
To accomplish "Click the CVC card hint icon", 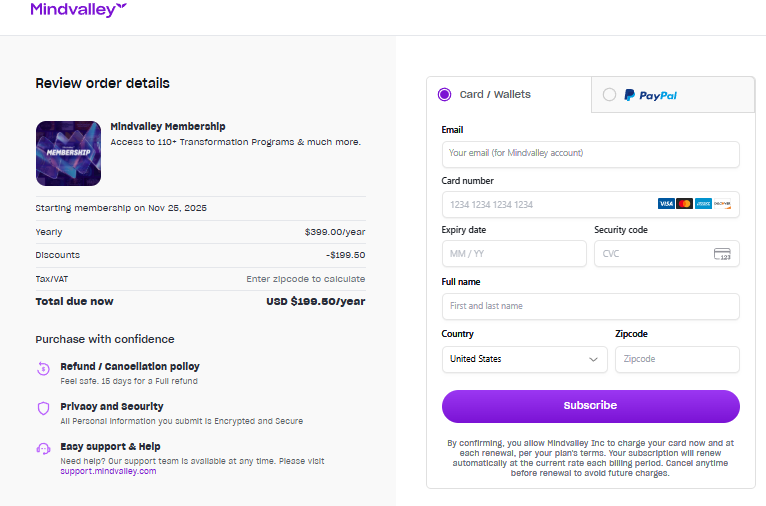I will 722,254.
